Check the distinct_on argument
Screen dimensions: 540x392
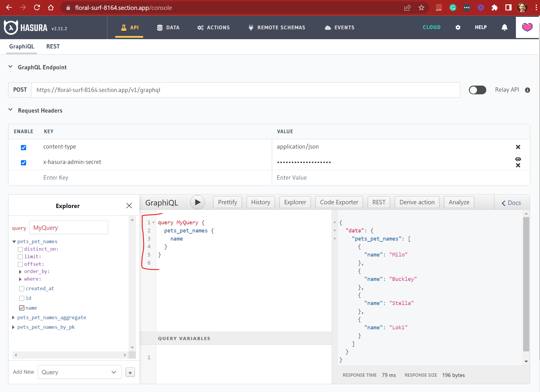pos(20,249)
